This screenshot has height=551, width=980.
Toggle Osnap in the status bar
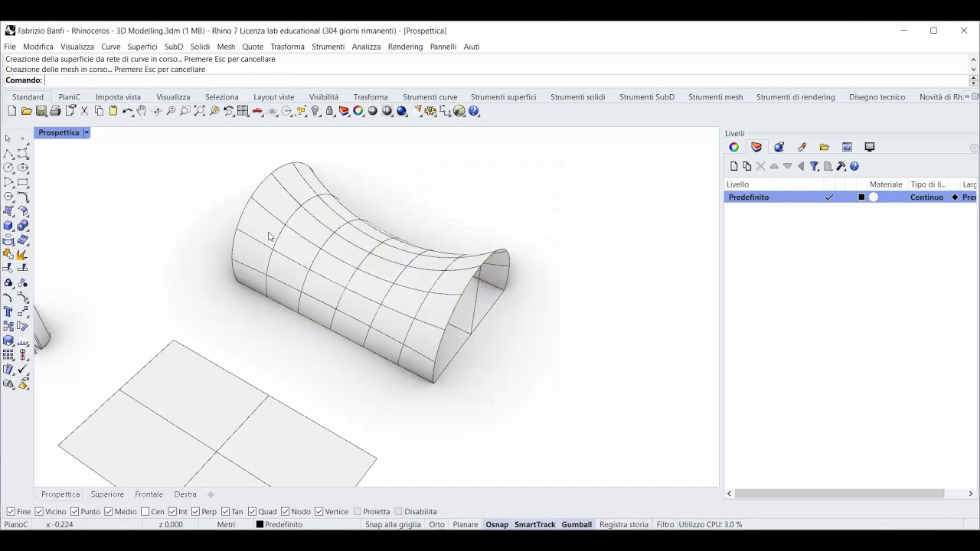pyautogui.click(x=497, y=524)
